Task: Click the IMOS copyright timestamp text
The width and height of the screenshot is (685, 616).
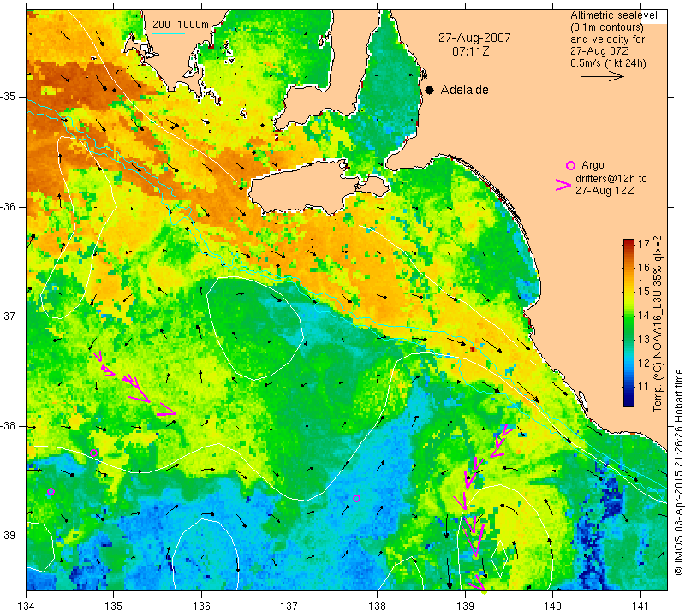Action: point(678,472)
